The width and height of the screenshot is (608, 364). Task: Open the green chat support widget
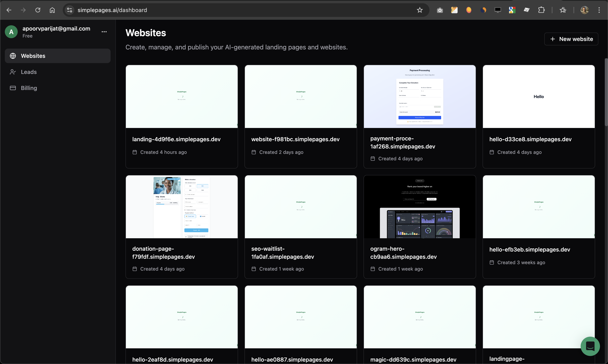[590, 346]
